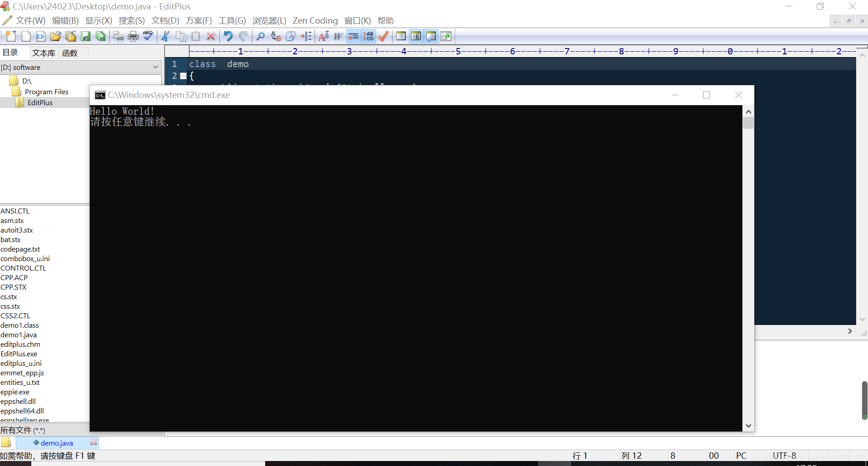Click the Go to Line icon
Viewport: 868px width, 466px height.
click(x=306, y=36)
